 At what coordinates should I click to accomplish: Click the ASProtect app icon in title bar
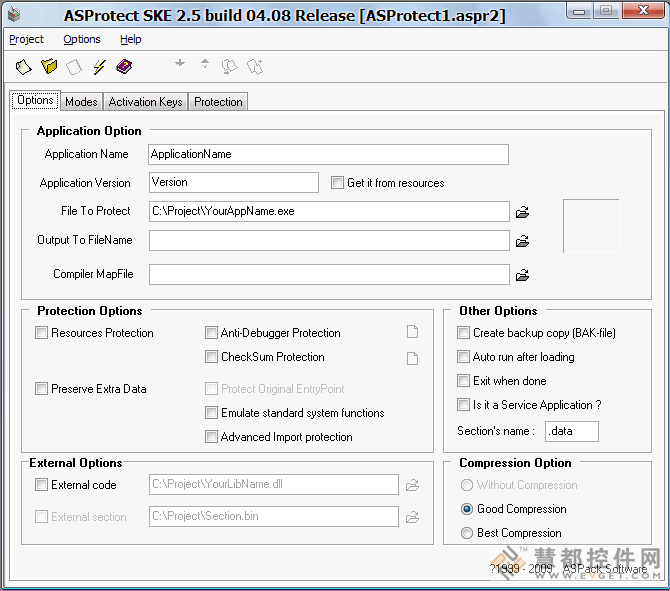(14, 15)
